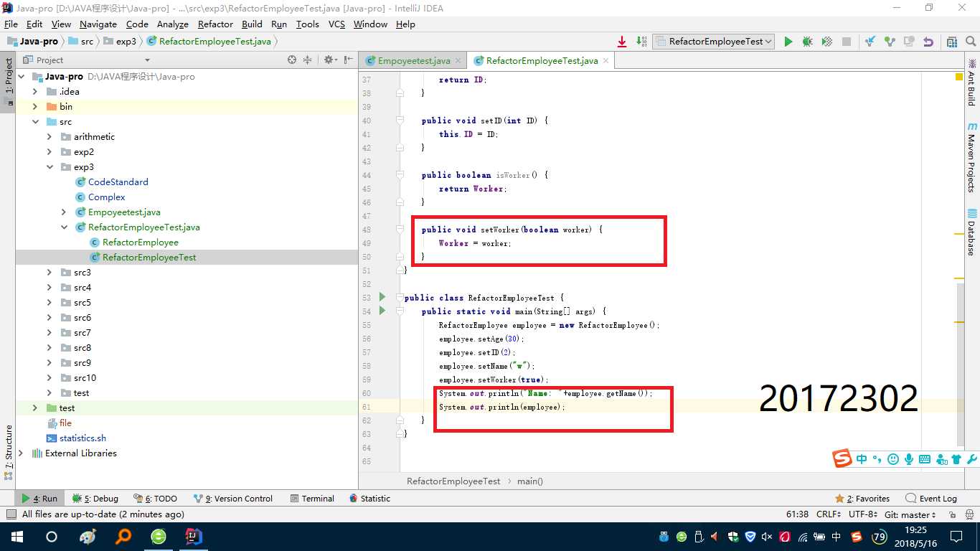This screenshot has height=551, width=980.
Task: Click the Update Project VCS icon
Action: click(870, 42)
